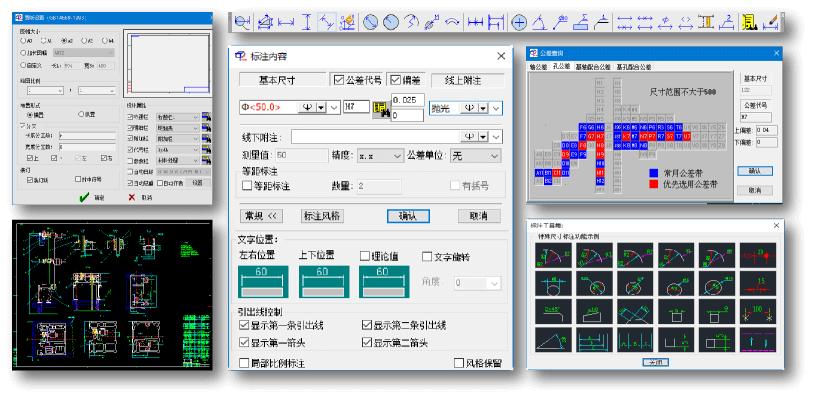
Task: Select the baseline dimension tool
Action: [496, 22]
